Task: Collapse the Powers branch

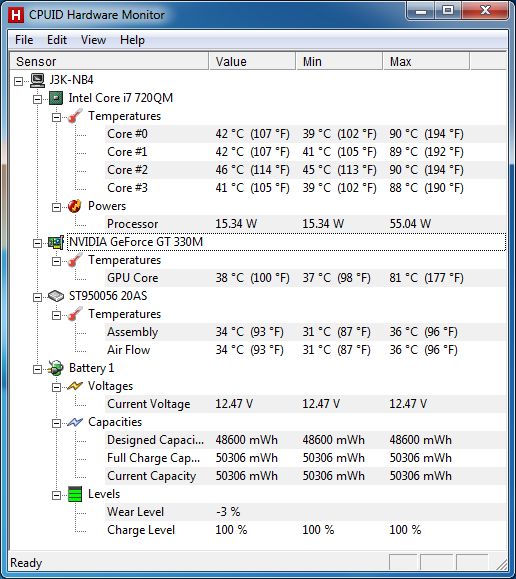Action: (x=56, y=207)
